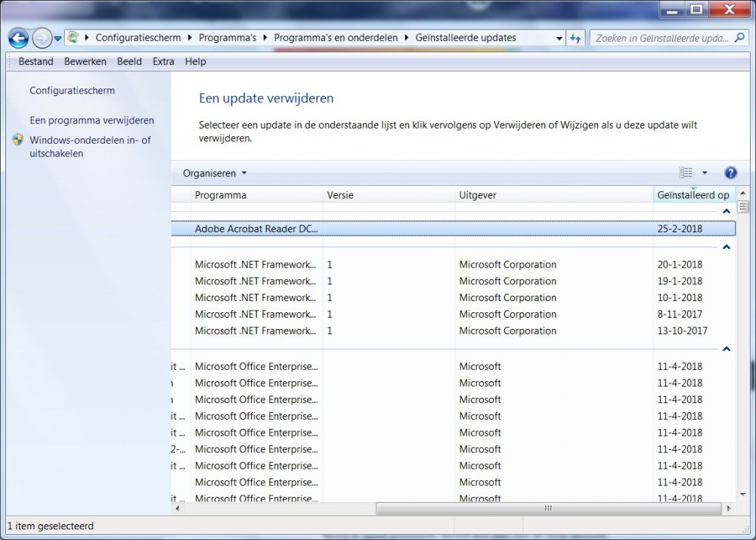Open the recent pages dropdown arrow
Image resolution: width=756 pixels, height=540 pixels.
point(57,39)
